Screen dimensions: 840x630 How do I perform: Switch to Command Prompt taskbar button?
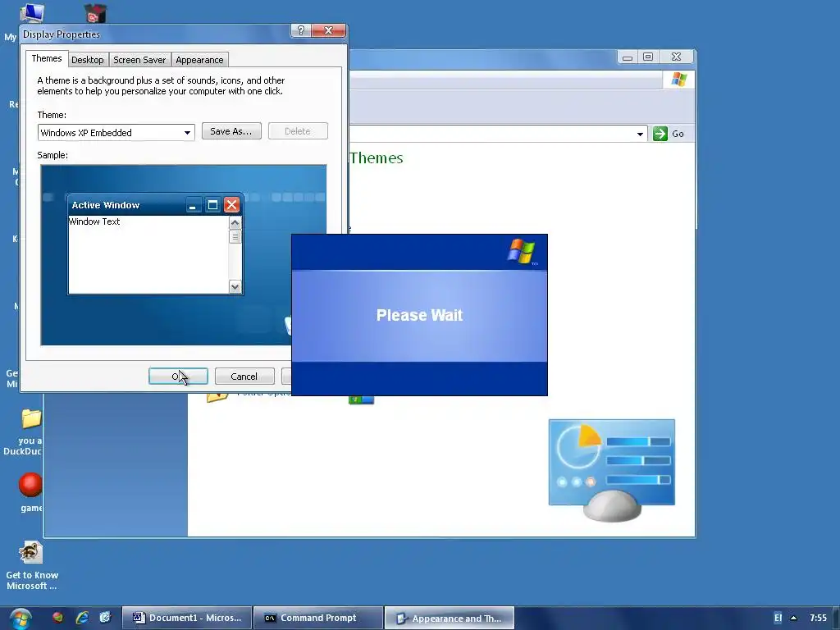pyautogui.click(x=318, y=619)
